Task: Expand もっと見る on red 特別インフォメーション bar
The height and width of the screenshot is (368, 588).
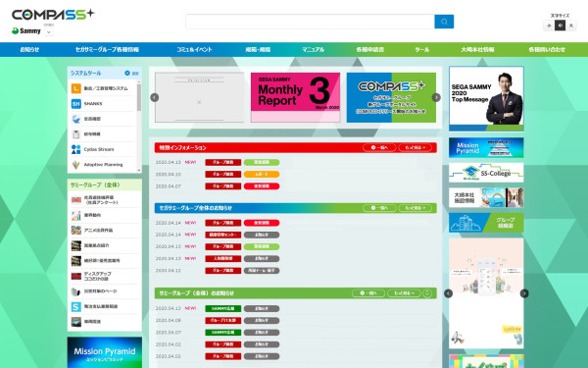Action: [x=416, y=147]
